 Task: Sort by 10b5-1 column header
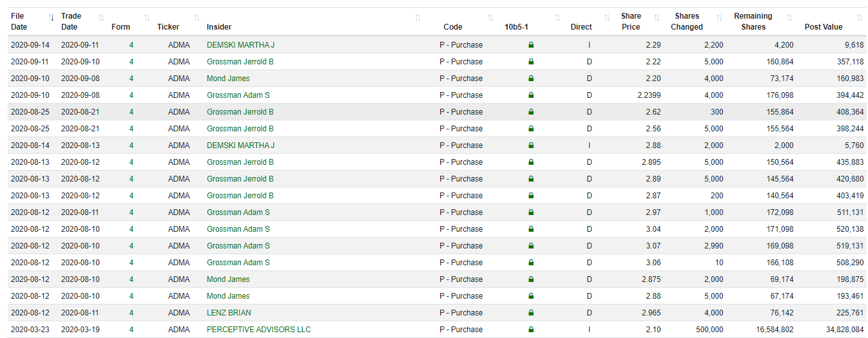click(517, 27)
